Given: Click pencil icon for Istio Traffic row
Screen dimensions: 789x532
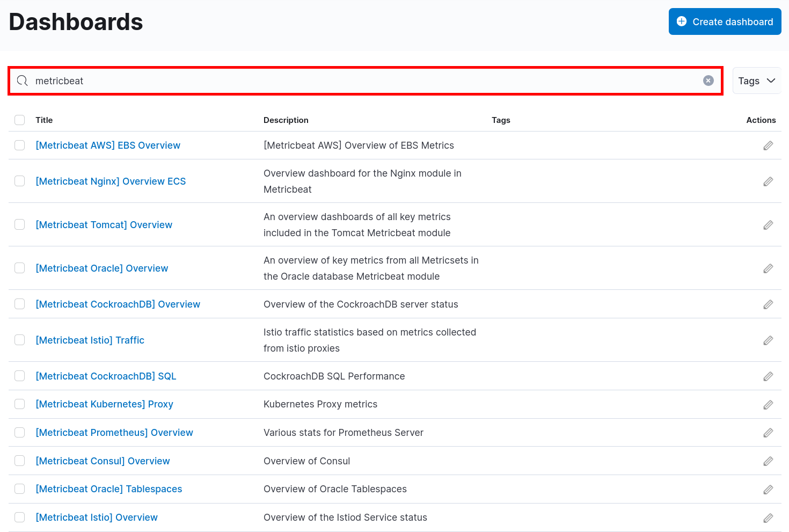Looking at the screenshot, I should click(768, 340).
